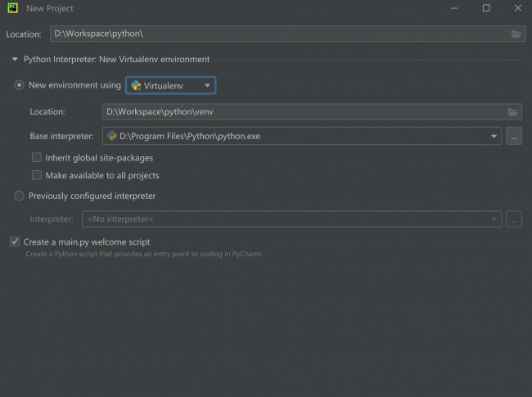Browse folder for project Location field
Image resolution: width=532 pixels, height=397 pixels.
(516, 34)
